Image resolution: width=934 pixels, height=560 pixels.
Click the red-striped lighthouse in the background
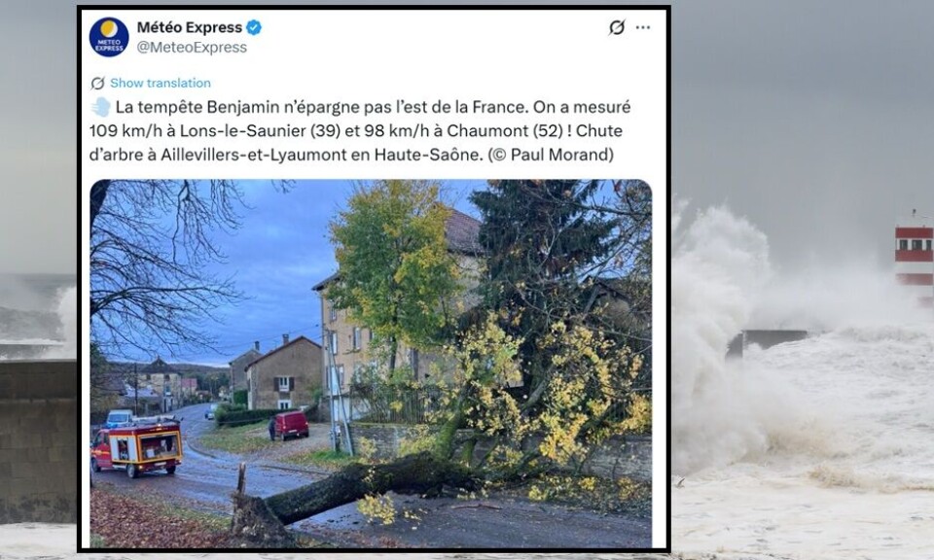pos(915,255)
